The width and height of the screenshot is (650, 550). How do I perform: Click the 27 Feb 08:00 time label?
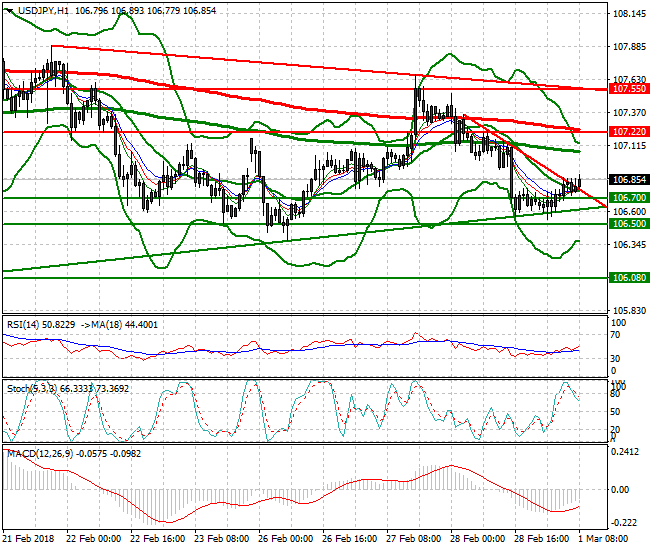413,539
